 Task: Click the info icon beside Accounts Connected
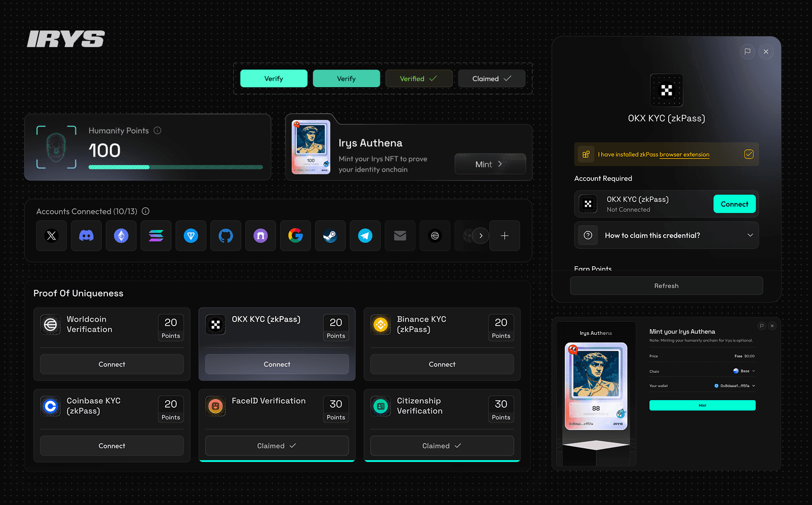145,211
